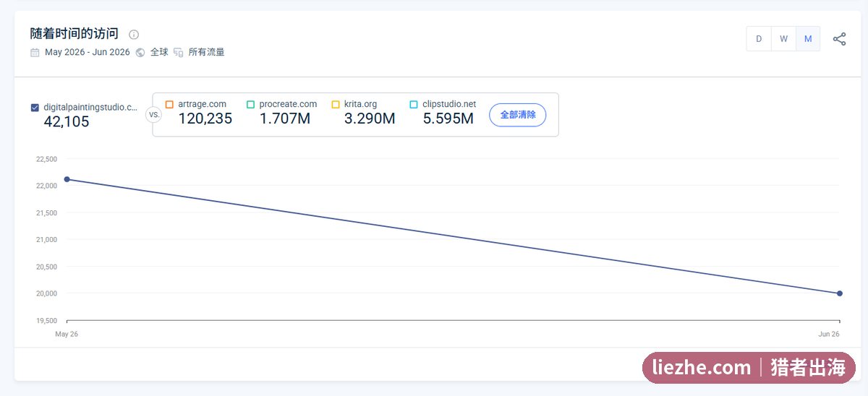Click the globe region icon
The width and height of the screenshot is (868, 396).
(x=140, y=52)
